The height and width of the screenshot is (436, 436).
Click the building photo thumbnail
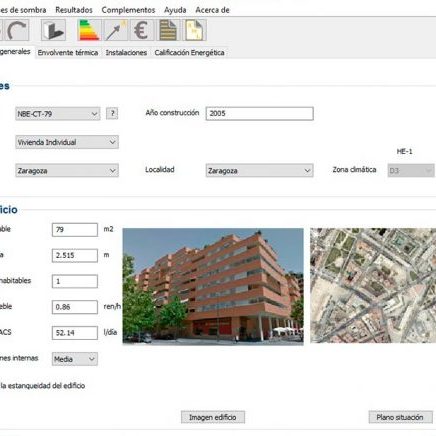[x=213, y=286]
